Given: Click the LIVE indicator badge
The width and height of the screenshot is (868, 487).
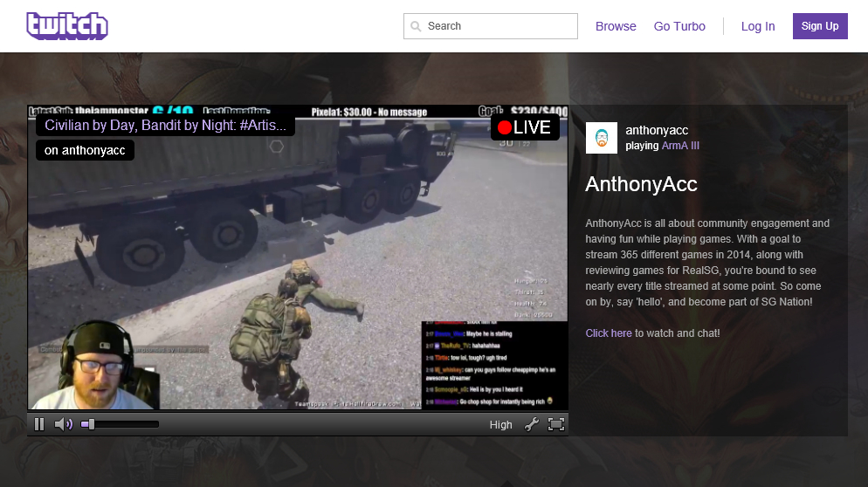Looking at the screenshot, I should tap(524, 127).
